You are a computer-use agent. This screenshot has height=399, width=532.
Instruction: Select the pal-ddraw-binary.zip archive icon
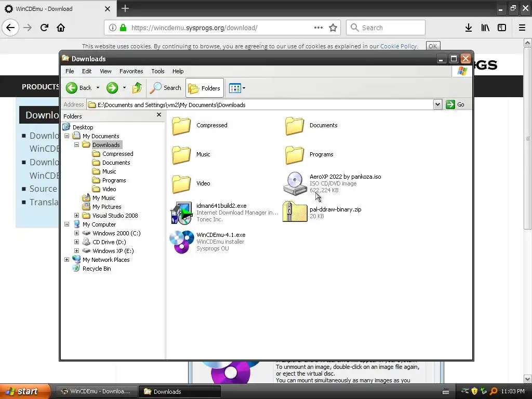295,212
